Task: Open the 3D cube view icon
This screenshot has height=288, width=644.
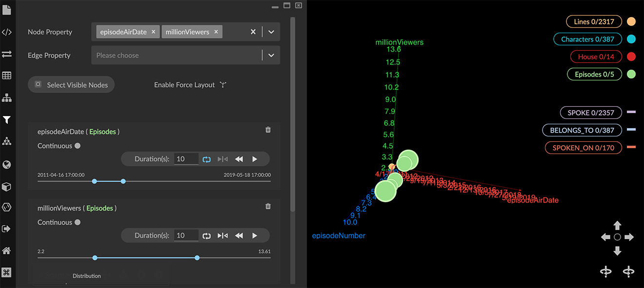Action: (x=7, y=187)
